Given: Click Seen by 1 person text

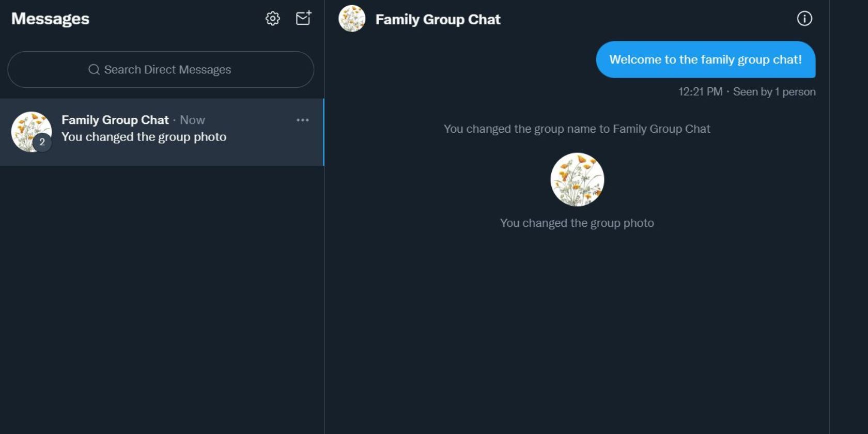Looking at the screenshot, I should tap(774, 92).
